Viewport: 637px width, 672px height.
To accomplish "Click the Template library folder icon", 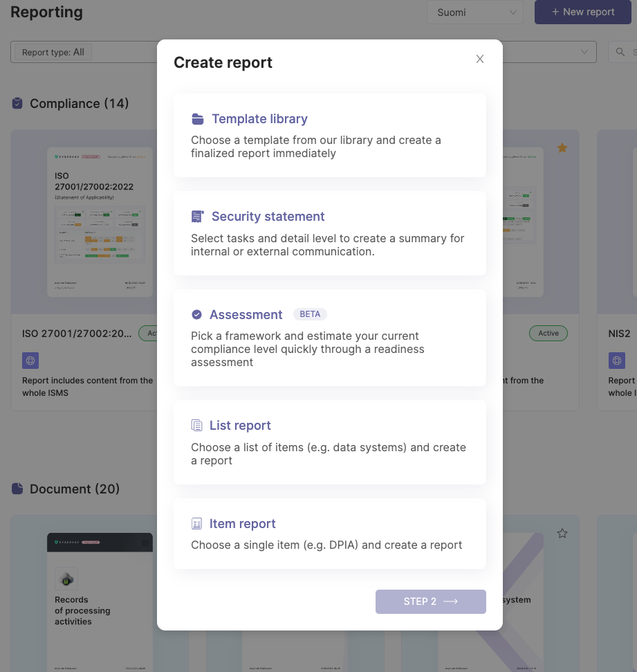I will [x=198, y=119].
